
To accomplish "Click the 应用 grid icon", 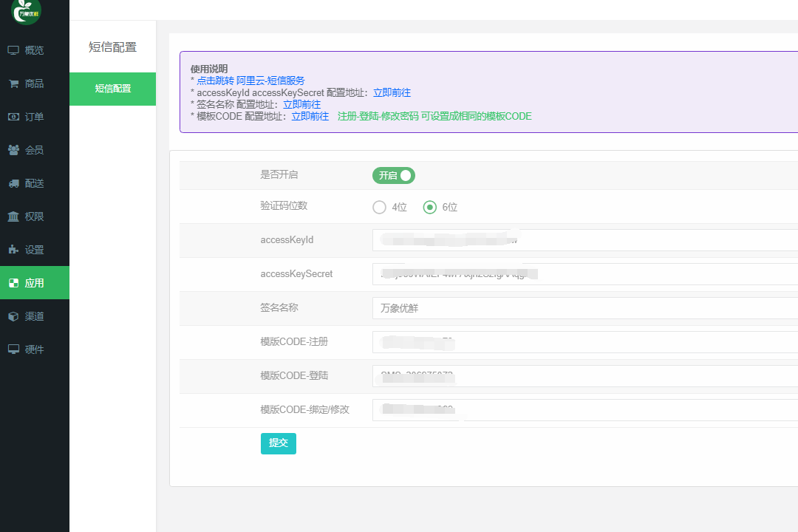I will click(x=13, y=283).
